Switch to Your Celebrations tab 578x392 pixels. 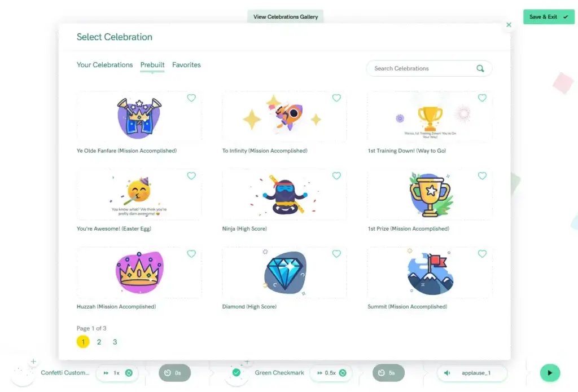104,65
